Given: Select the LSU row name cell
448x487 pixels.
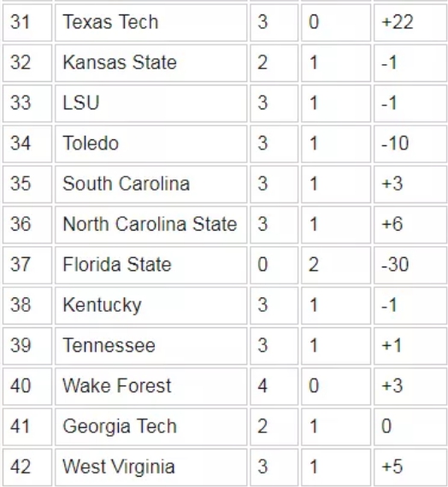Looking at the screenshot, I should (150, 103).
